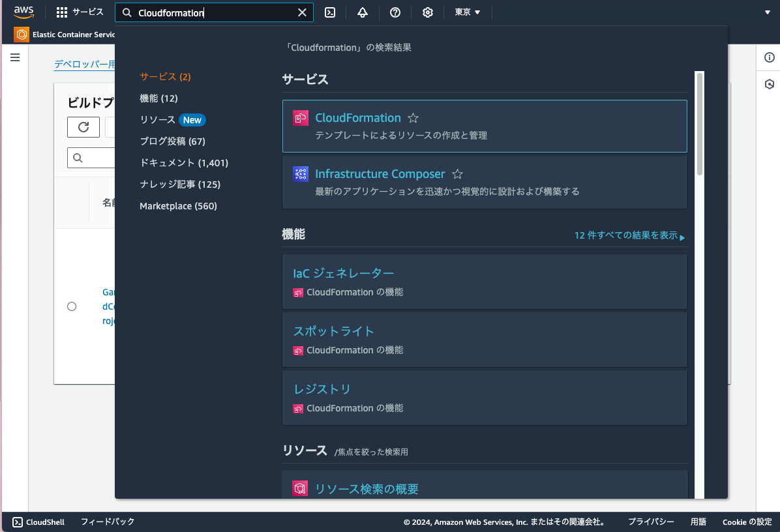
Task: Click the CloudFormation icon under スポットライト
Action: tap(298, 351)
